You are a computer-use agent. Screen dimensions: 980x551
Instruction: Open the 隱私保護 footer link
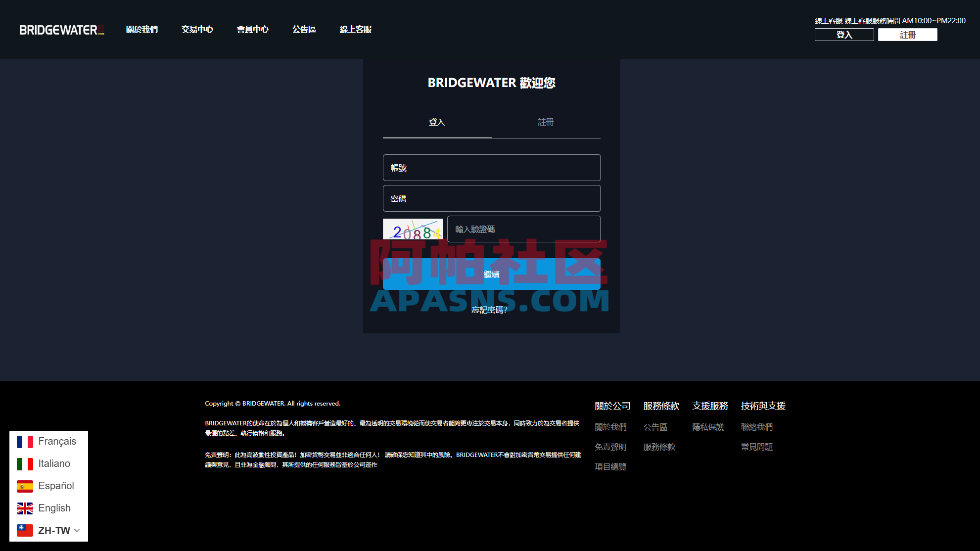(709, 427)
